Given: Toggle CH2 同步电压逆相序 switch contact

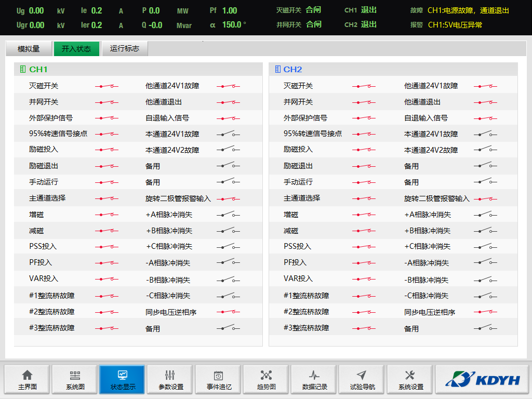Looking at the screenshot, I should (485, 312).
